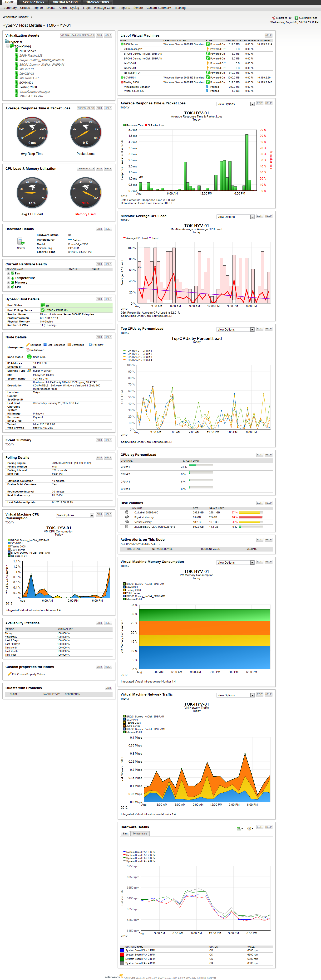Click the 2008 Server VM icon in tree
Image resolution: width=321 pixels, height=980 pixels.
(x=17, y=51)
